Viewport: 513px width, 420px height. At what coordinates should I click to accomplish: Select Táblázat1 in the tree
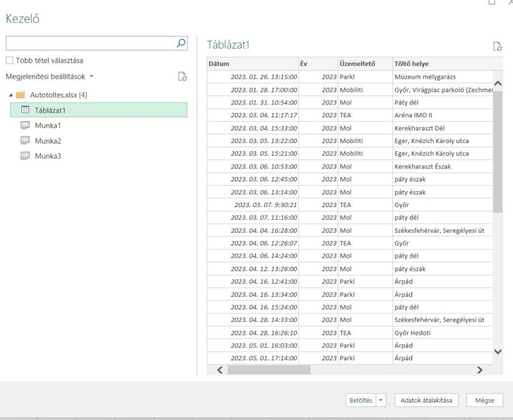[x=99, y=110]
